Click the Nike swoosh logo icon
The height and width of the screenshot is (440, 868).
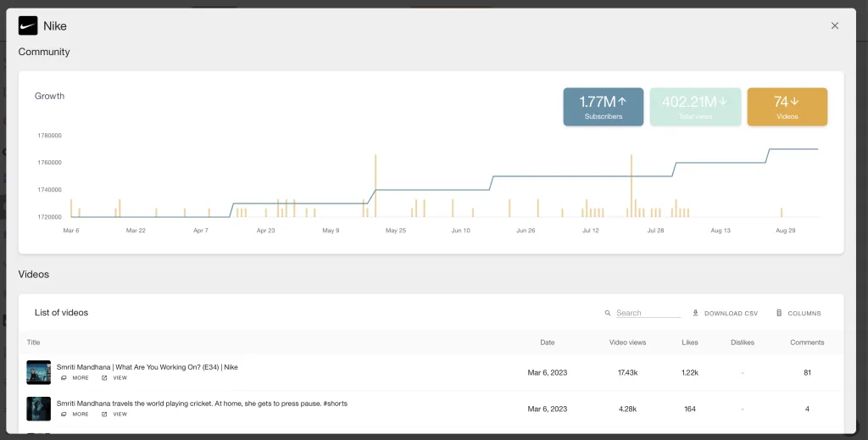[28, 25]
